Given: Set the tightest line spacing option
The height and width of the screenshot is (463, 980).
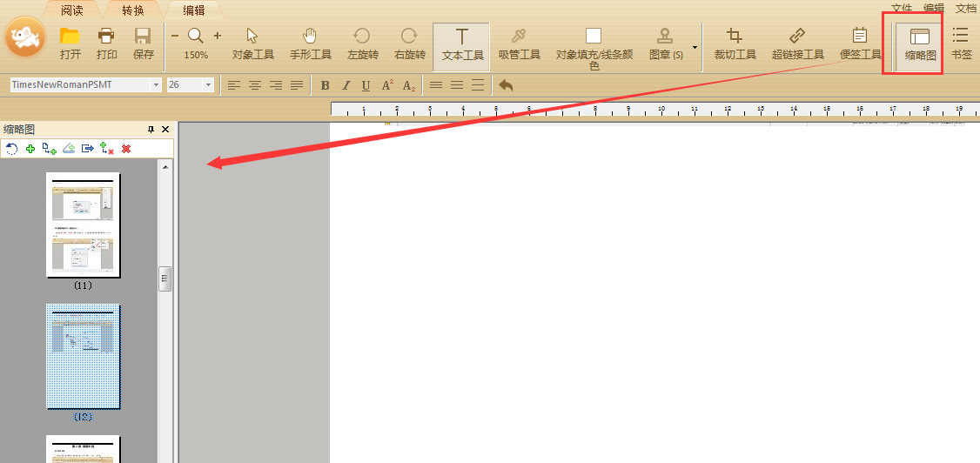Looking at the screenshot, I should point(436,85).
